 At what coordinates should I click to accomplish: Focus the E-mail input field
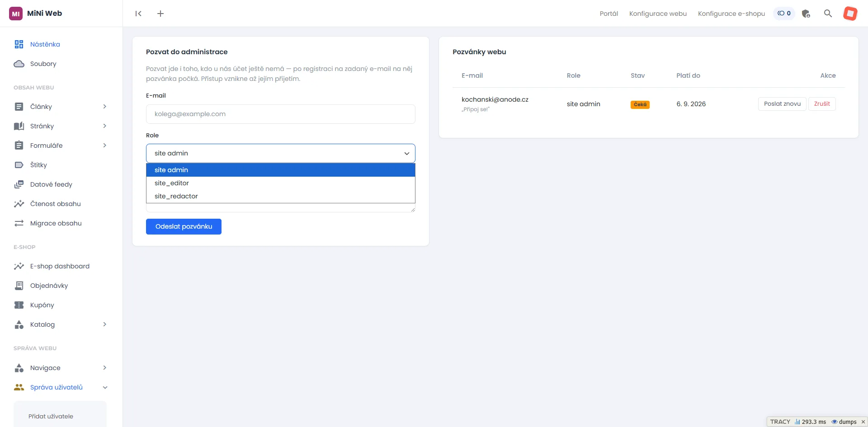click(x=280, y=114)
